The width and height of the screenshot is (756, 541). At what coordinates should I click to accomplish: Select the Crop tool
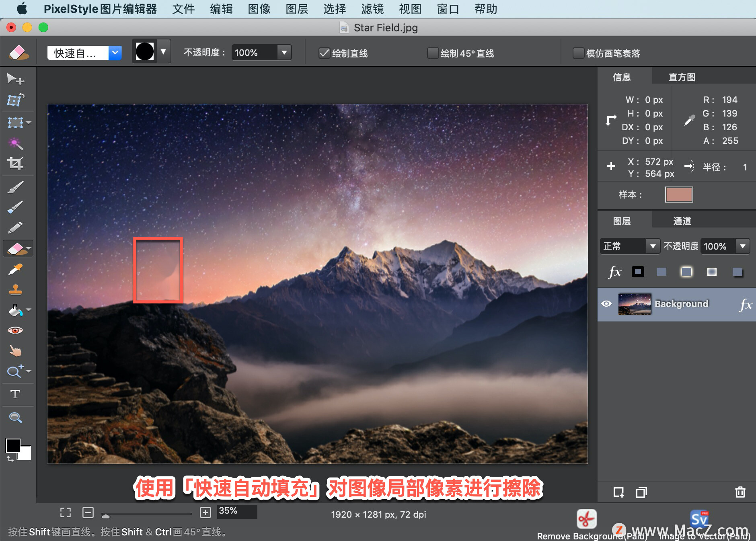[15, 164]
